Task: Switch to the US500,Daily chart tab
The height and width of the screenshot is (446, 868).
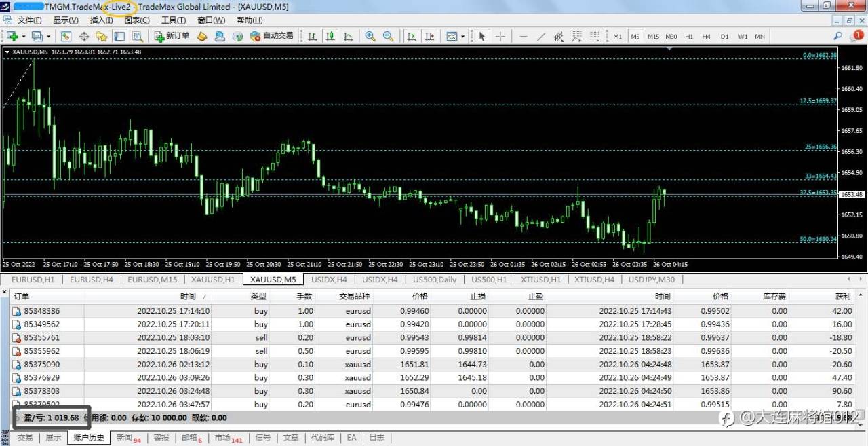Action: [435, 279]
